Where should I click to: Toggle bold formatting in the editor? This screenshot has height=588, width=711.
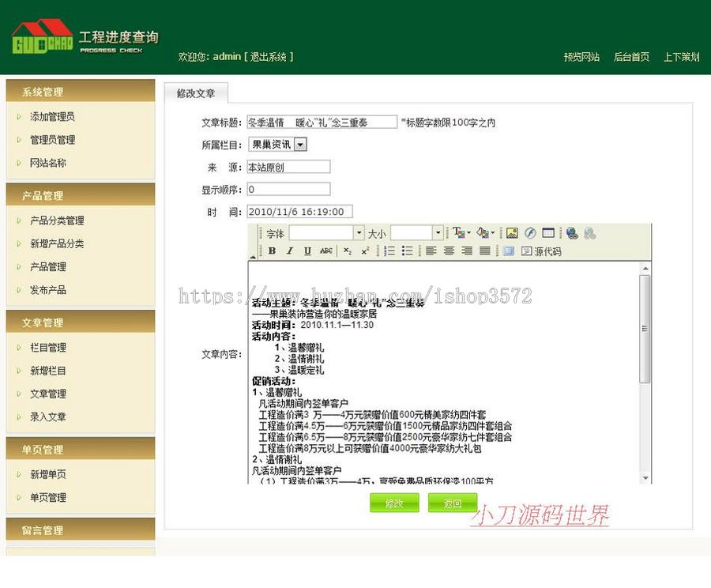(x=272, y=251)
